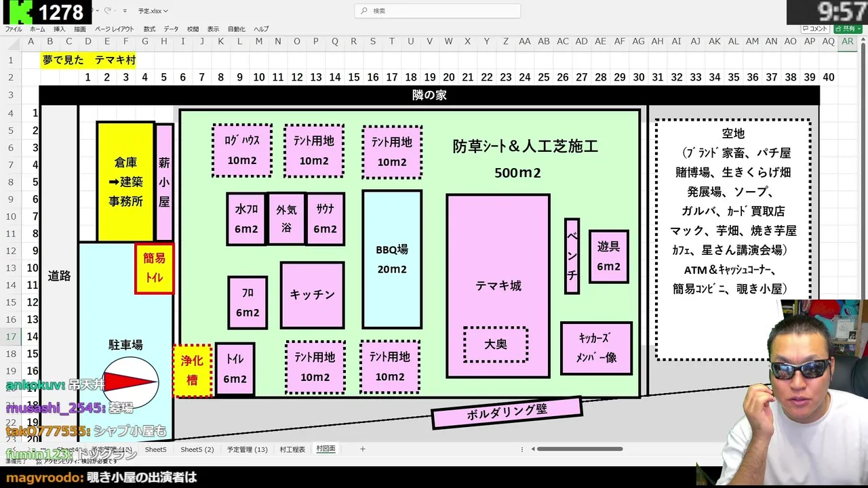Viewport: 868px width, 488px height.
Task: Click the 検索 search box
Action: click(437, 11)
